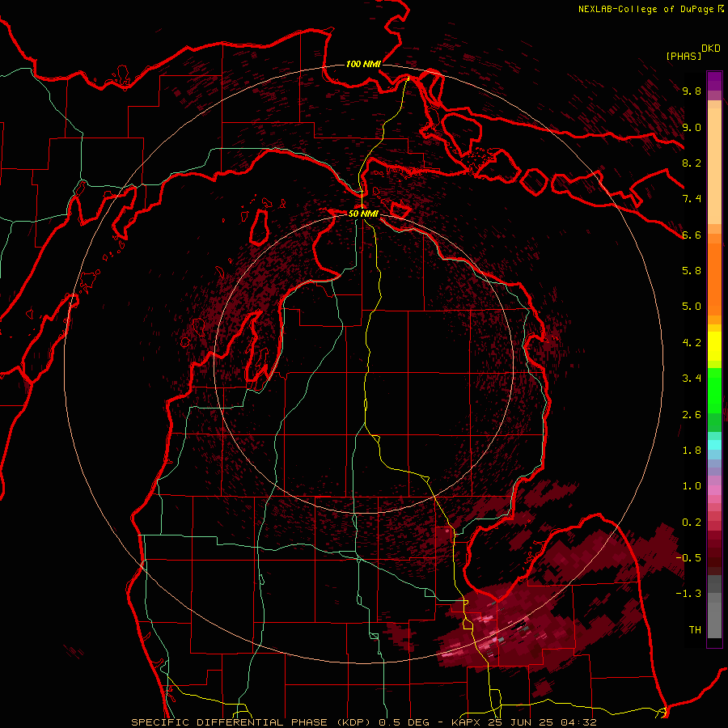
Task: Click the Specific Differential Phase (KDP) caption
Action: (x=251, y=722)
